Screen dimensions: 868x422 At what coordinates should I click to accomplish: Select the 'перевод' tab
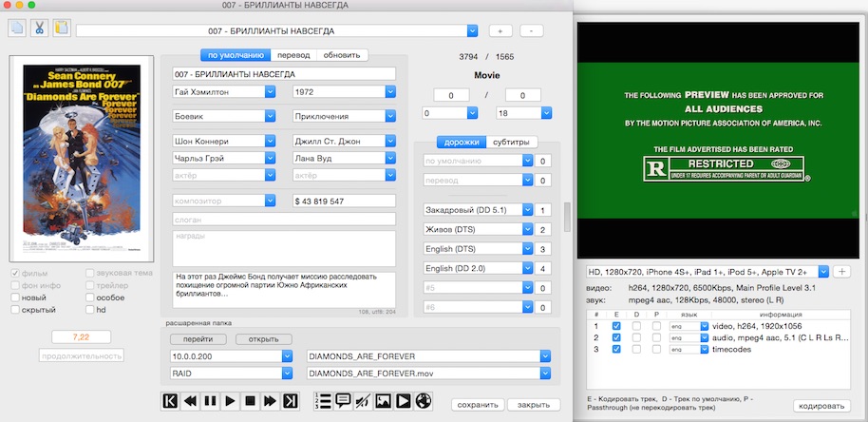tap(294, 55)
